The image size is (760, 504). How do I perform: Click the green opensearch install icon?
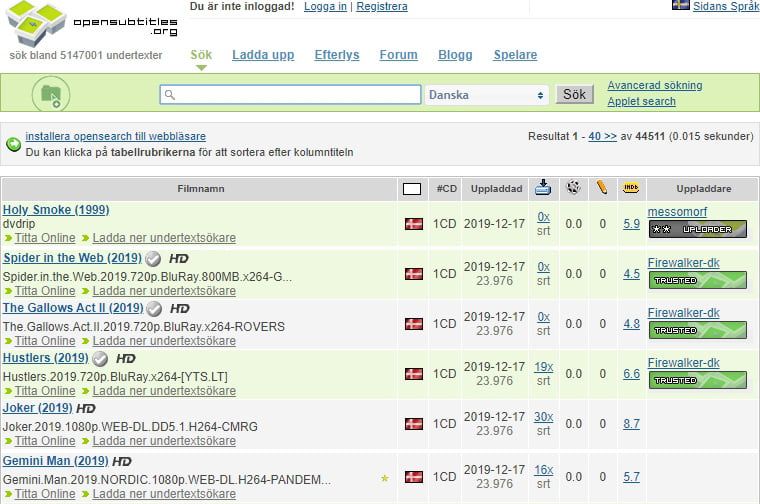(13, 144)
